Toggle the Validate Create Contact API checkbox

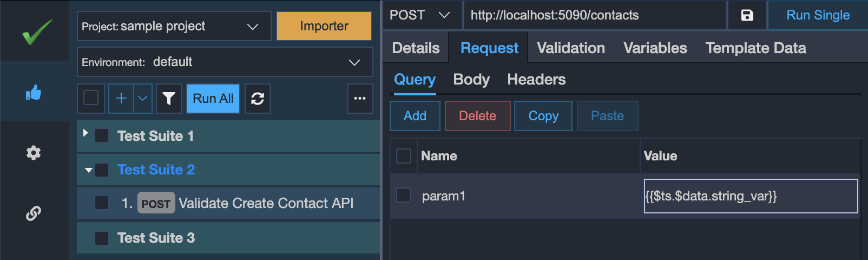[102, 203]
